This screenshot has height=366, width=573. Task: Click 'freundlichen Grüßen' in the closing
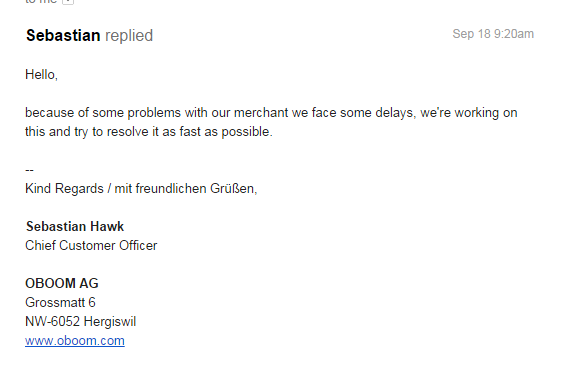196,188
